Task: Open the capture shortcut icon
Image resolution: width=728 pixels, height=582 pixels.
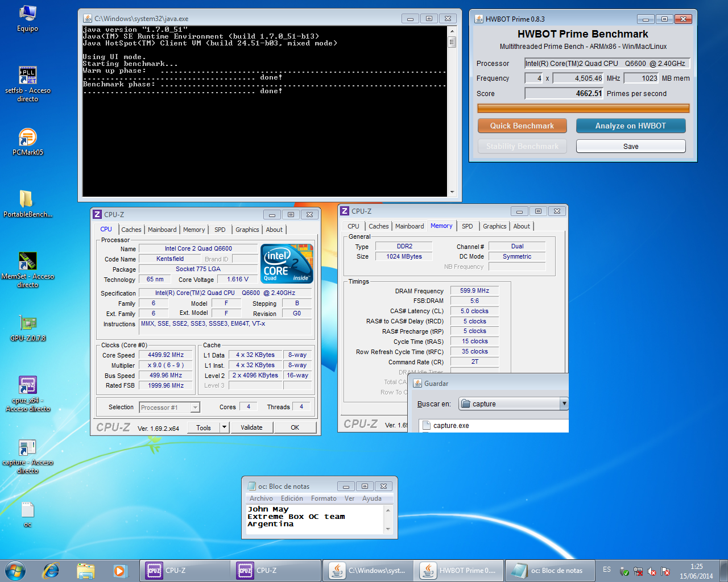Action: coord(27,448)
